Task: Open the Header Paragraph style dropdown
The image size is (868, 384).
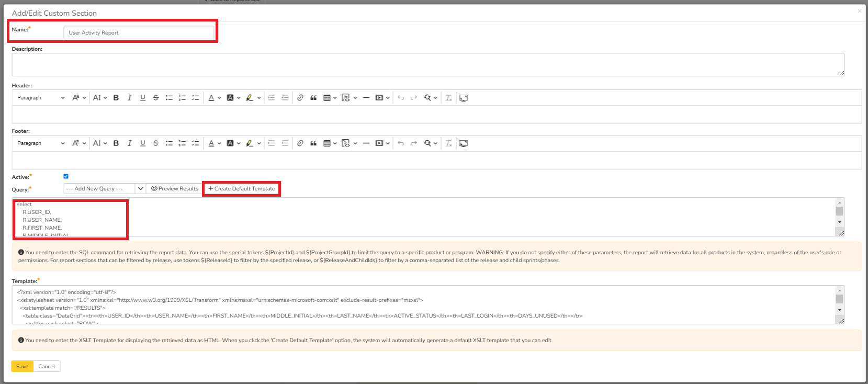Action: [x=41, y=98]
